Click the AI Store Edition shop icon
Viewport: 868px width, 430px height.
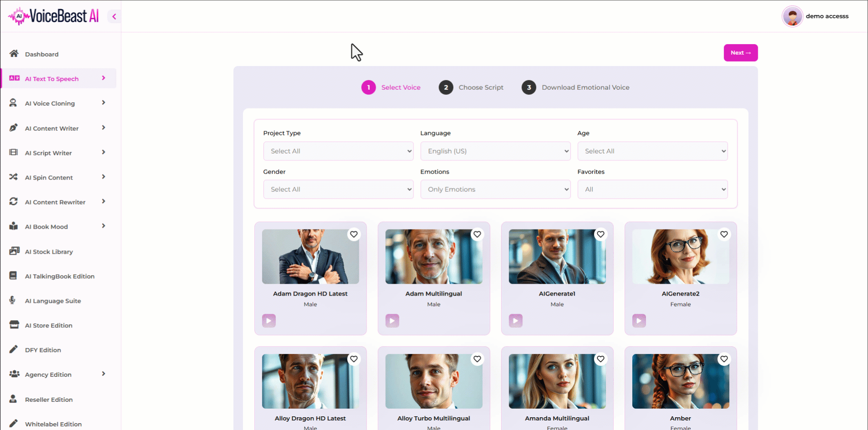[x=14, y=325]
